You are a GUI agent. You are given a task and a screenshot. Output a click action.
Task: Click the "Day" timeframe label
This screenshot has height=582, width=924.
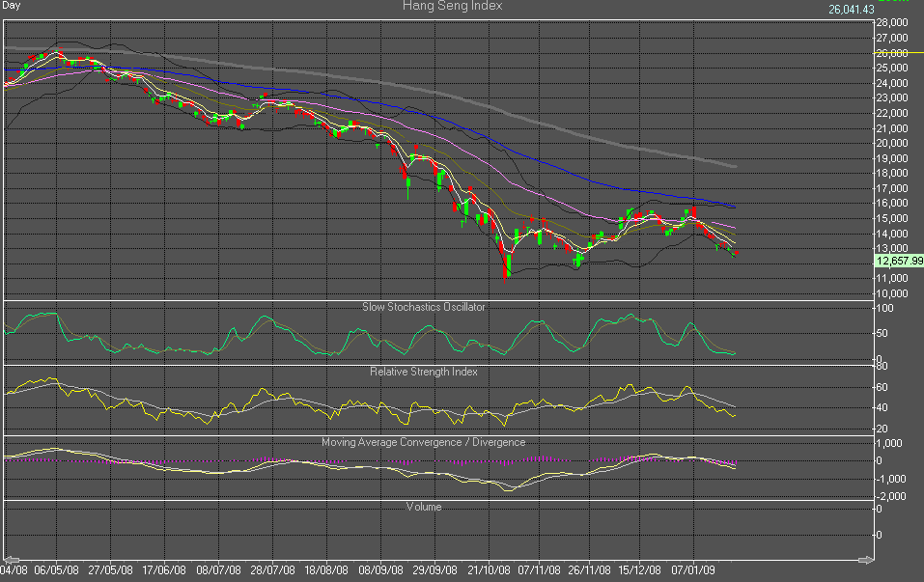click(12, 5)
